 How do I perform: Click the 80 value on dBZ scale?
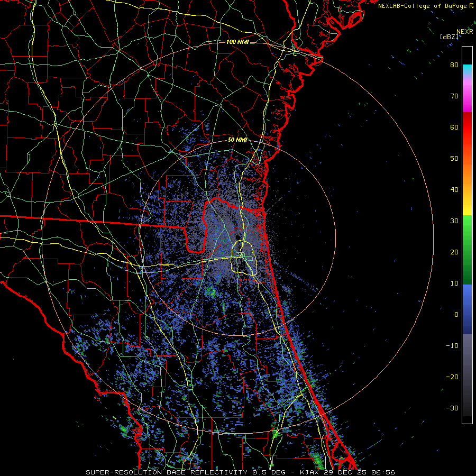[x=454, y=65]
